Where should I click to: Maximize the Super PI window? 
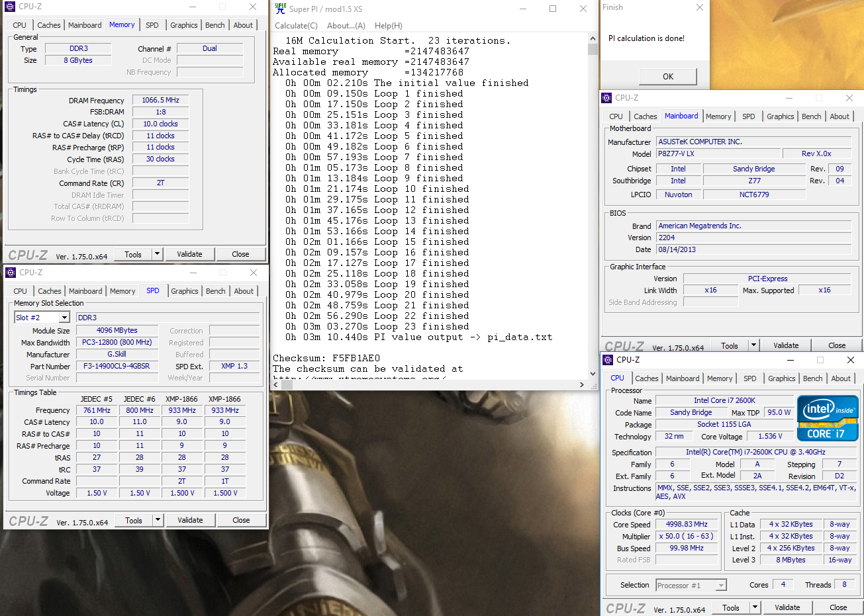(x=553, y=9)
